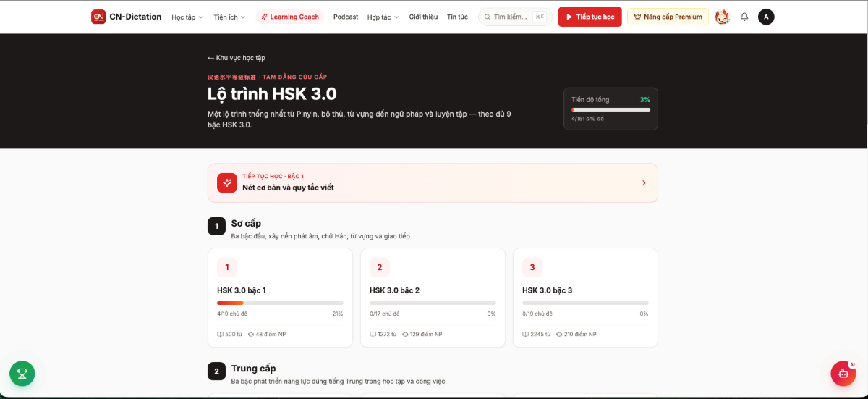This screenshot has width=868, height=399.
Task: Open the notifications bell
Action: click(x=744, y=17)
